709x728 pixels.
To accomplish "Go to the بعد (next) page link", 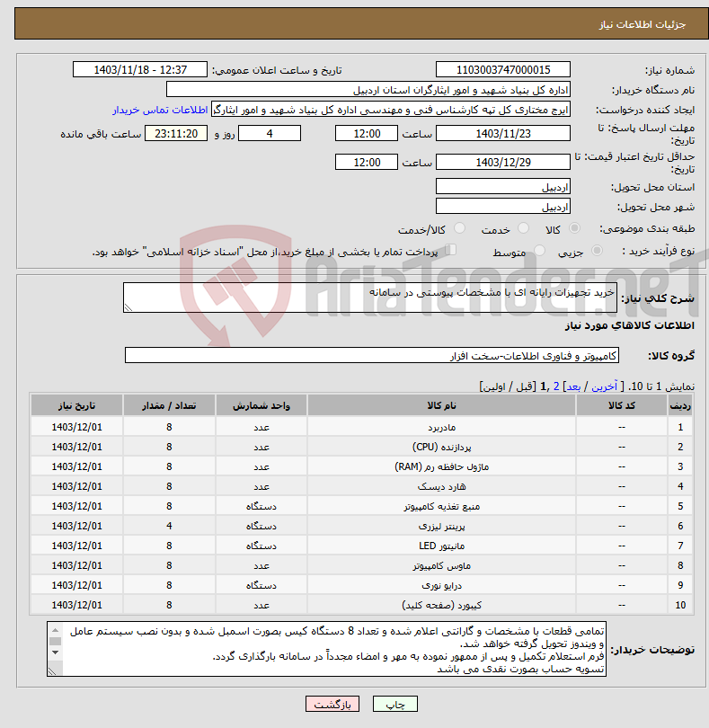I will click(573, 386).
